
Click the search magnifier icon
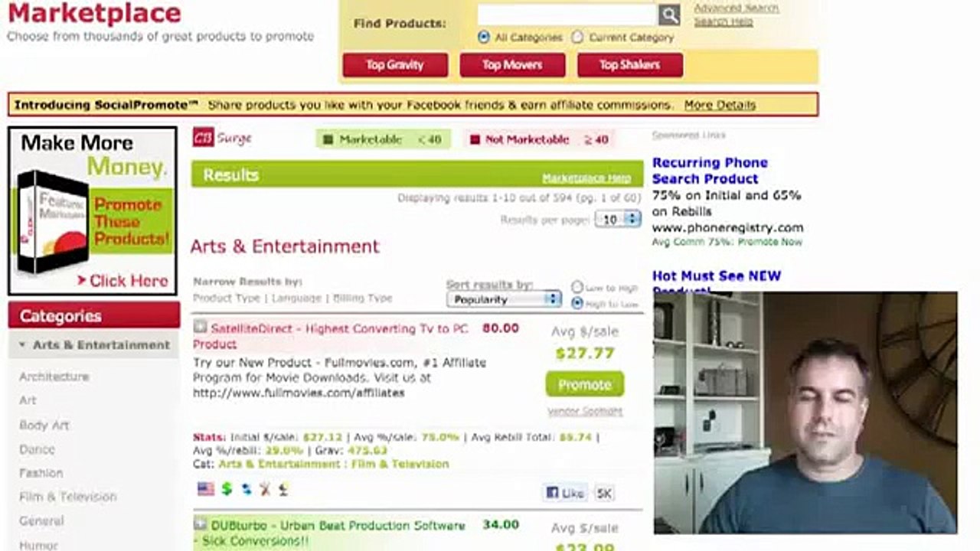point(669,15)
